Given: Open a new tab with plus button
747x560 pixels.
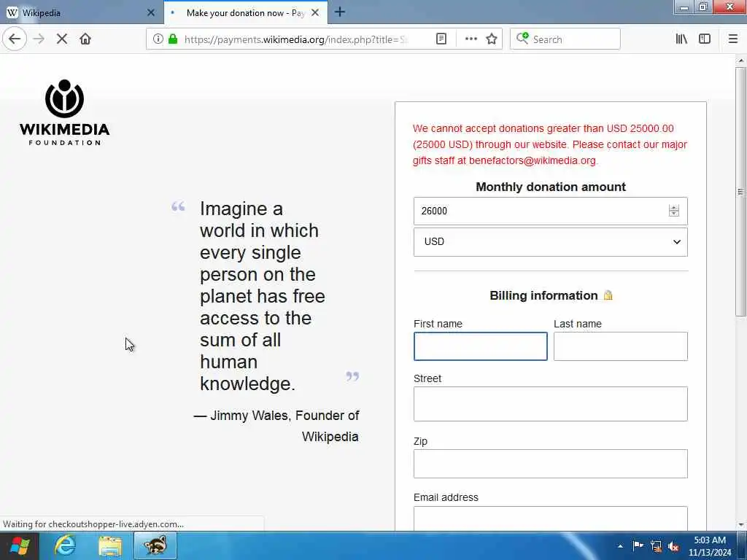Looking at the screenshot, I should pos(340,12).
